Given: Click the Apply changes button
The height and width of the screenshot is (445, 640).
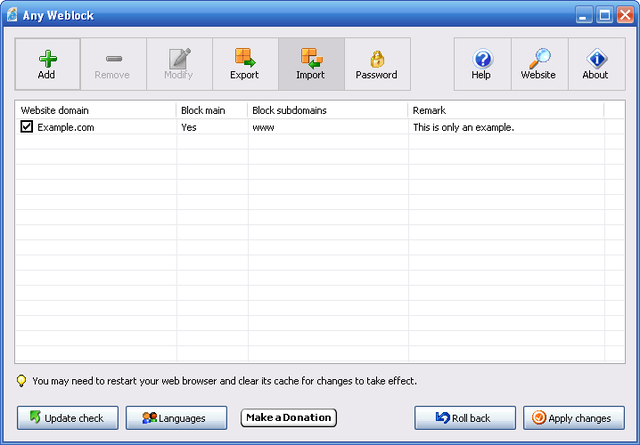Looking at the screenshot, I should pos(574,418).
